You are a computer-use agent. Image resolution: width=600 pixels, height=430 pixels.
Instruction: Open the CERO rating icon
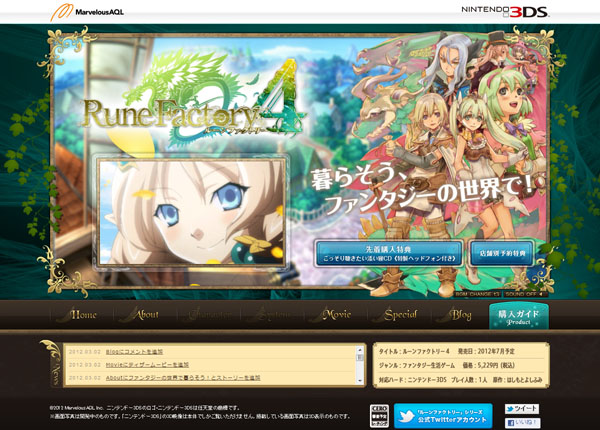tap(379, 416)
